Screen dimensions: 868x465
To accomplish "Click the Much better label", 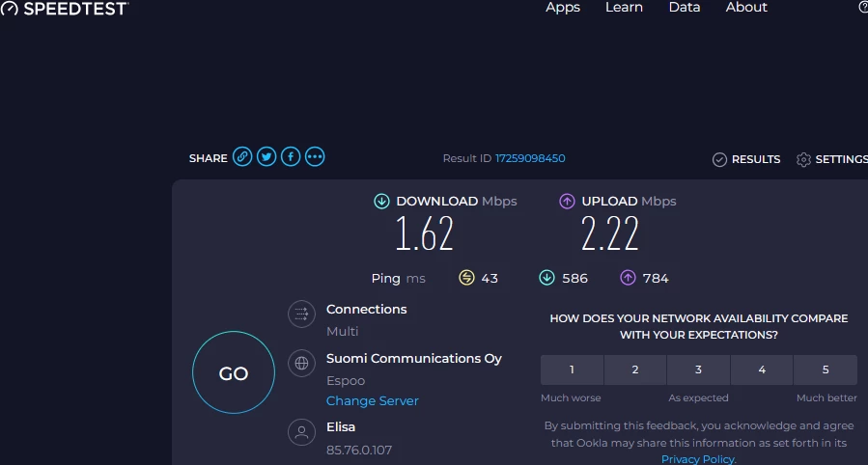I will point(826,398).
